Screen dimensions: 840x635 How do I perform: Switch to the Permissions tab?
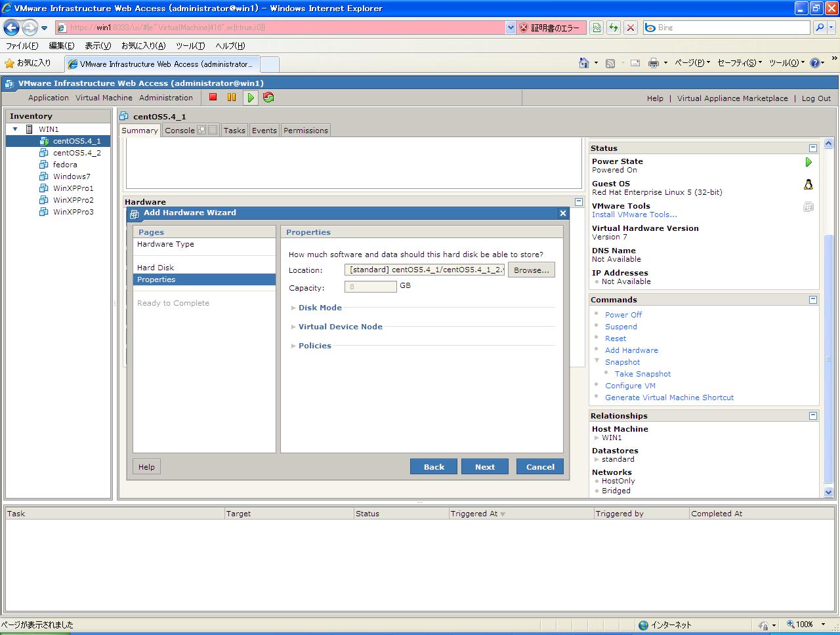306,131
